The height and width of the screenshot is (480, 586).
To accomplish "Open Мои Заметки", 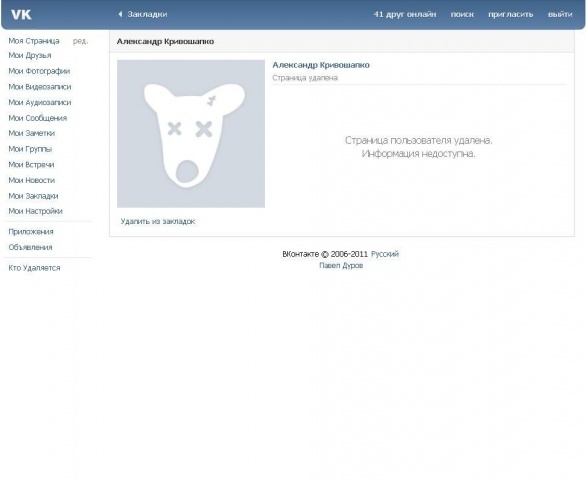I will pyautogui.click(x=32, y=133).
